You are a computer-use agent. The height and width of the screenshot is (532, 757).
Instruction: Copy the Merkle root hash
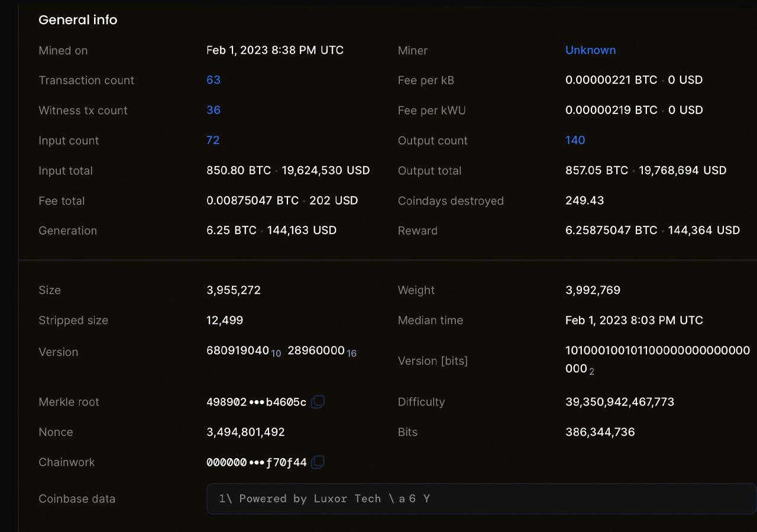[318, 402]
